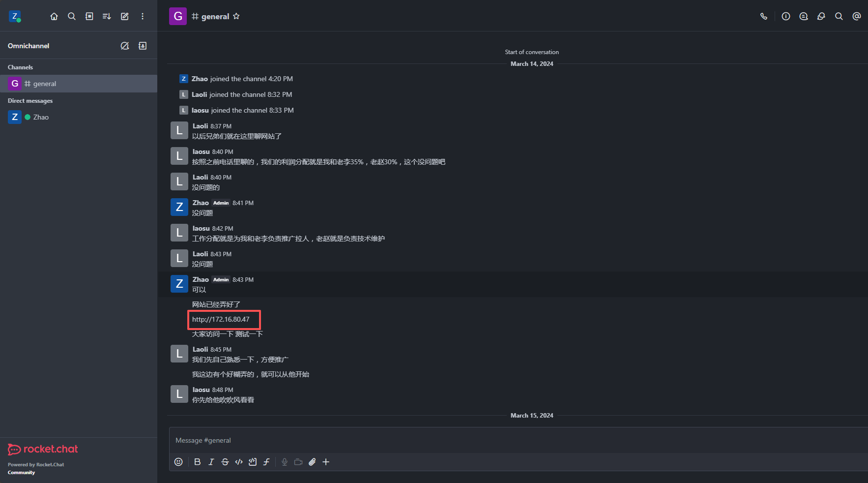
Task: Open the Home page icon
Action: tap(54, 16)
